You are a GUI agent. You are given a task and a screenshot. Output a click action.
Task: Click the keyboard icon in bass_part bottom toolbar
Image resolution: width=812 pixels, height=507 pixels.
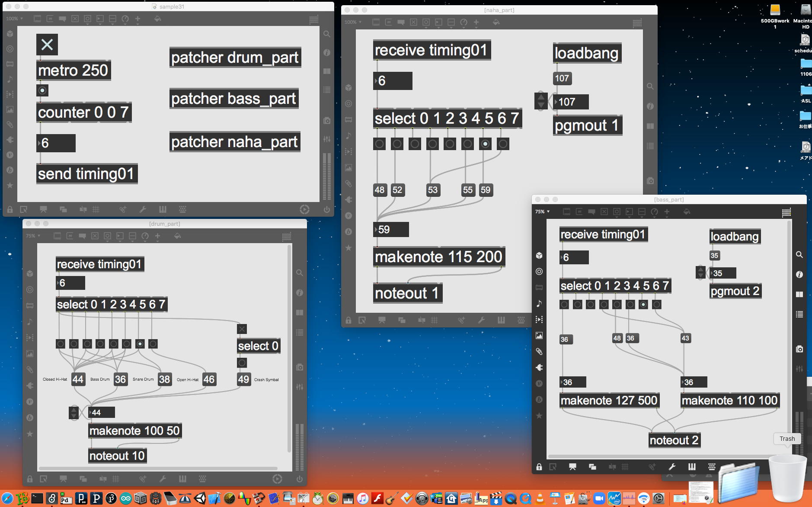click(712, 467)
